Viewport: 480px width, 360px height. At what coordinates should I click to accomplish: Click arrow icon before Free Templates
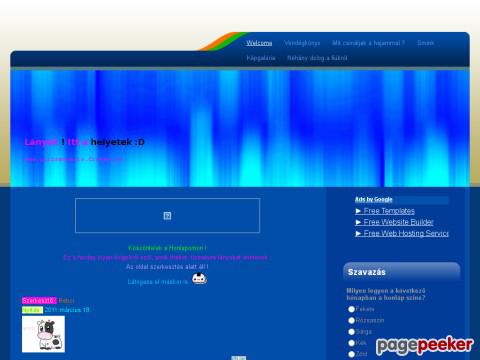tap(358, 211)
